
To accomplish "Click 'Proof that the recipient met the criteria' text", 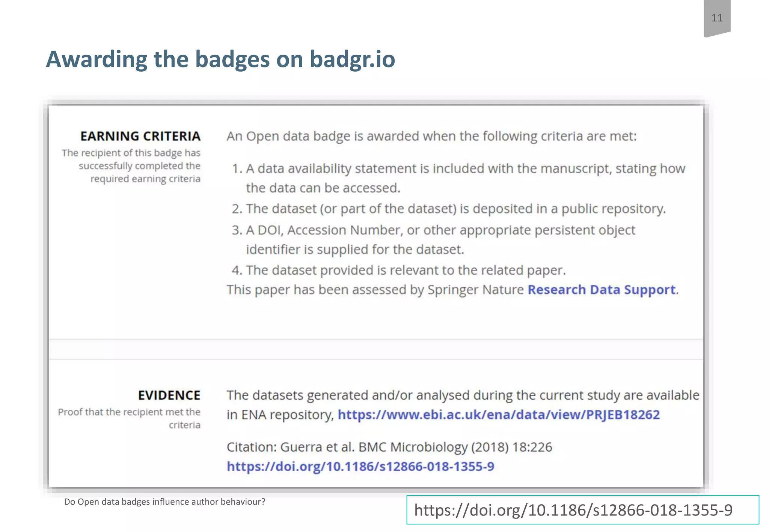I will [129, 419].
